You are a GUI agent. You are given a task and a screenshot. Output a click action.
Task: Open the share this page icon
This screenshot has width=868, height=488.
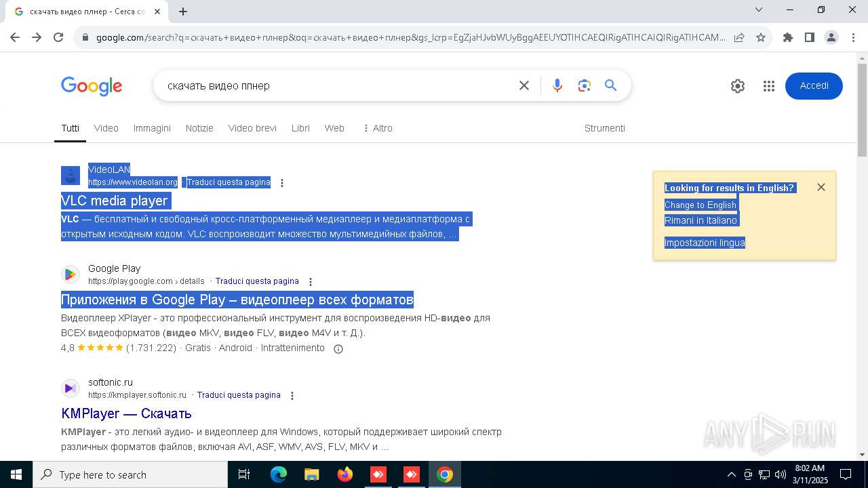739,37
